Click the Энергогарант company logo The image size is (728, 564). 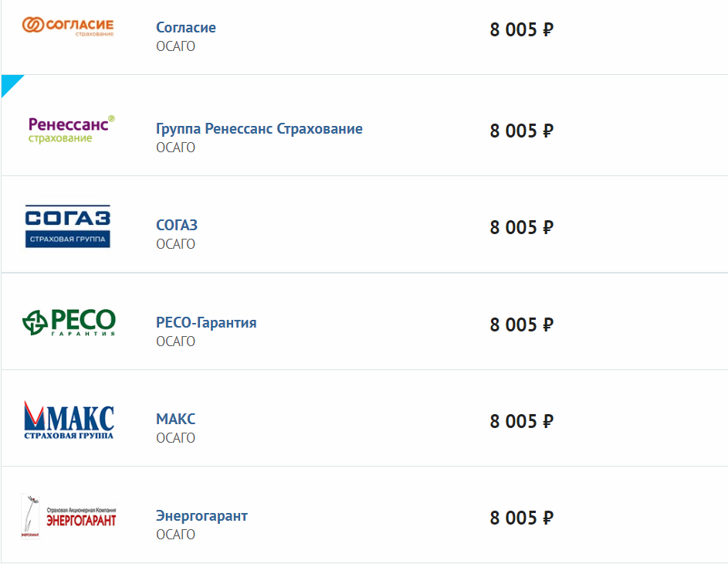coord(69,516)
